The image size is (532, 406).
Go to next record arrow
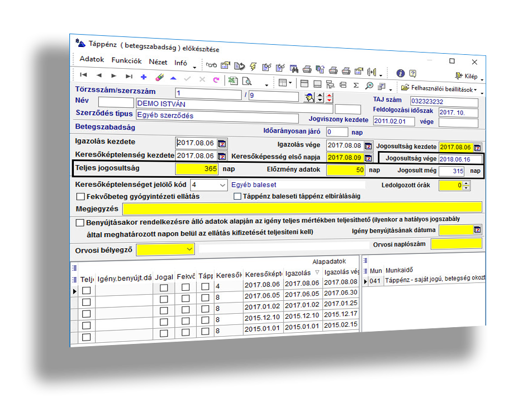click(113, 75)
